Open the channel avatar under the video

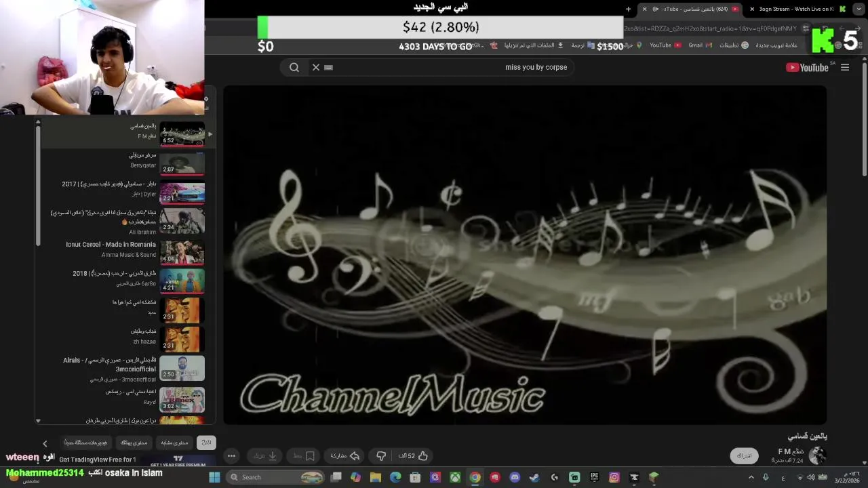click(x=818, y=455)
